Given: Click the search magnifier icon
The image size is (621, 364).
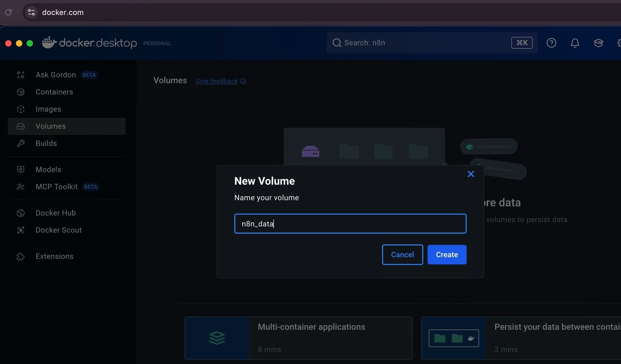Looking at the screenshot, I should [337, 43].
